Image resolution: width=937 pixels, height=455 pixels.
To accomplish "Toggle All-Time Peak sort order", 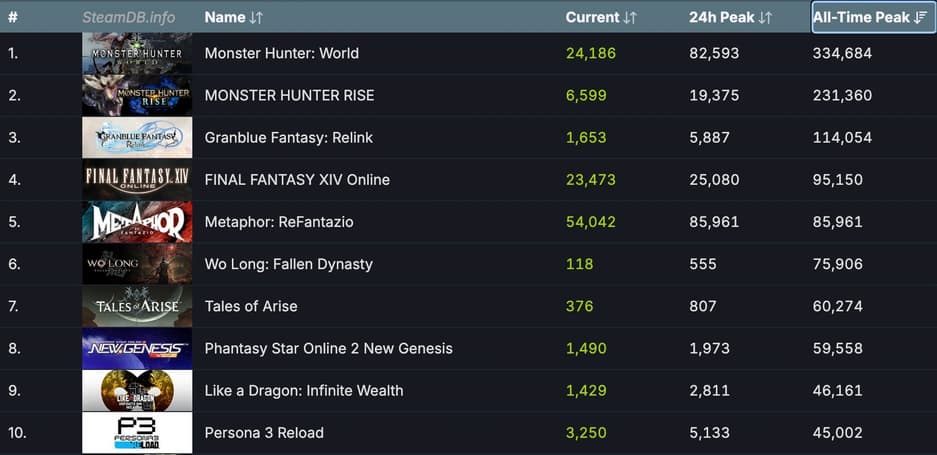I will click(x=866, y=17).
